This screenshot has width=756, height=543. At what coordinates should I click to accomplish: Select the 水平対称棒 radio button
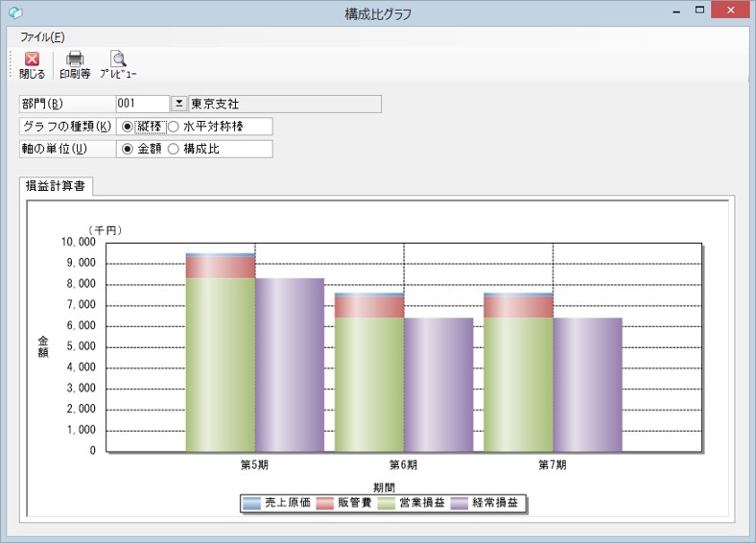pyautogui.click(x=173, y=127)
